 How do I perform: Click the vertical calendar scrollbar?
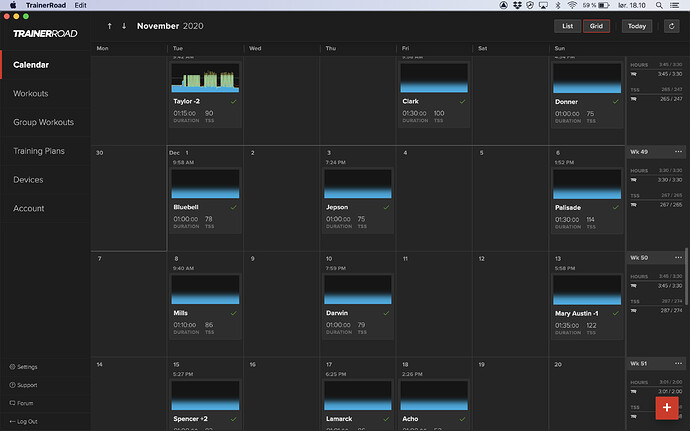pyautogui.click(x=686, y=277)
